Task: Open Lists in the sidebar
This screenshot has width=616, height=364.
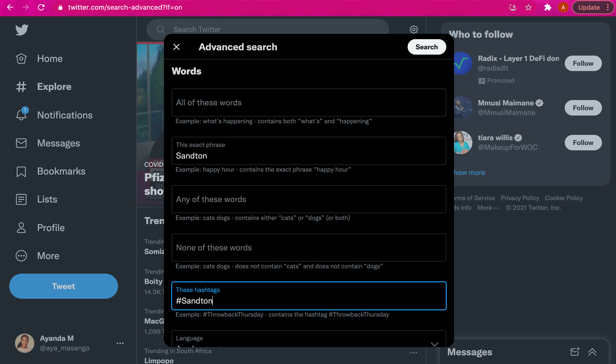Action: (37, 199)
